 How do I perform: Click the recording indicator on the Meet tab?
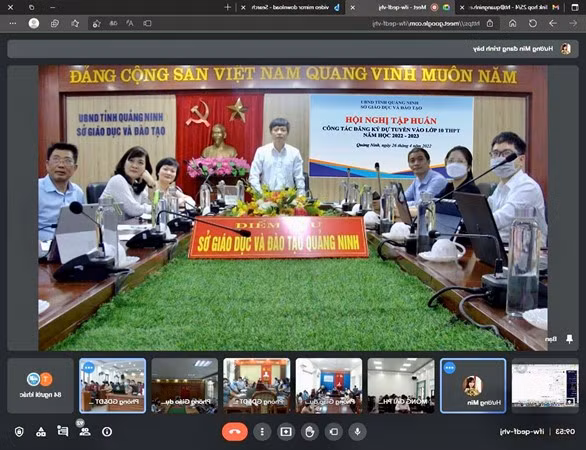(434, 7)
